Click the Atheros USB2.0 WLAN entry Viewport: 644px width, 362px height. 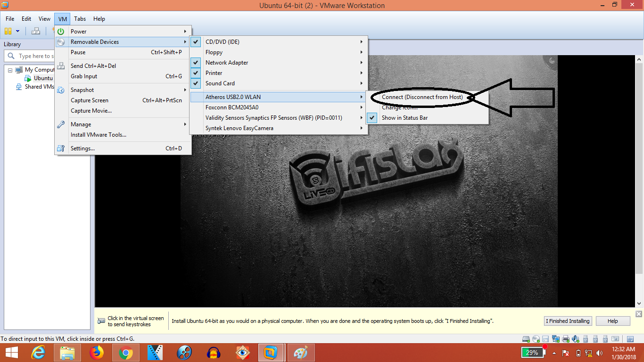pos(279,97)
